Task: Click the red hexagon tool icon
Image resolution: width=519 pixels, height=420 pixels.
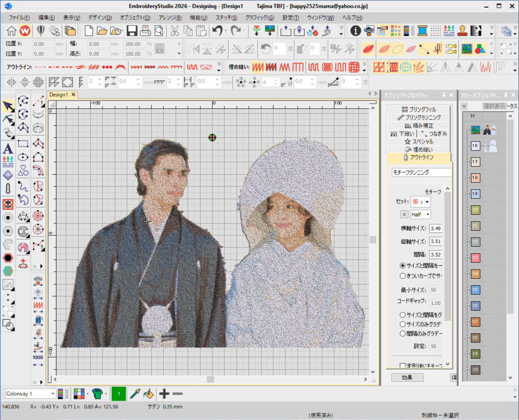Action: (8, 257)
